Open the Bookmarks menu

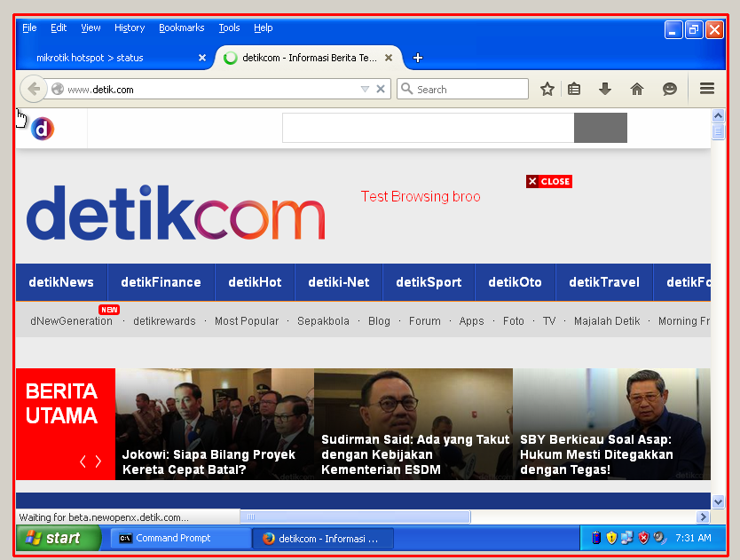[x=181, y=28]
